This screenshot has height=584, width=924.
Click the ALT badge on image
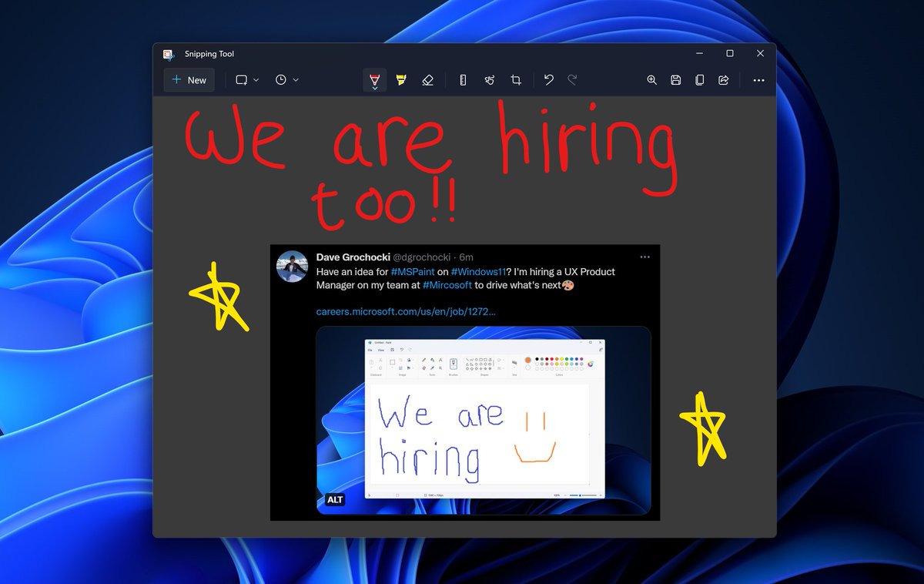335,500
